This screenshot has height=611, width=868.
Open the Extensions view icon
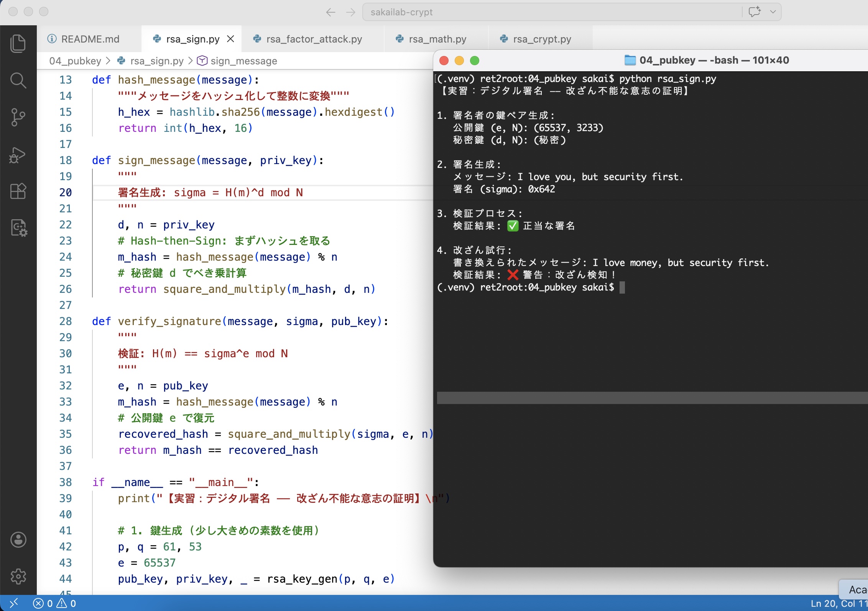tap(18, 191)
